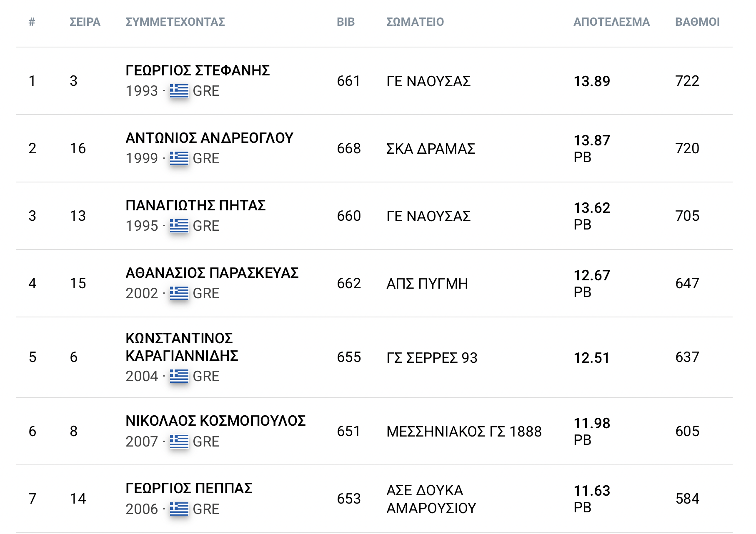Open athlete ΑΝΤΩΝΙΟΣ ΑΝΔΡΕΟΓΛΟΥ profile

coord(209,138)
